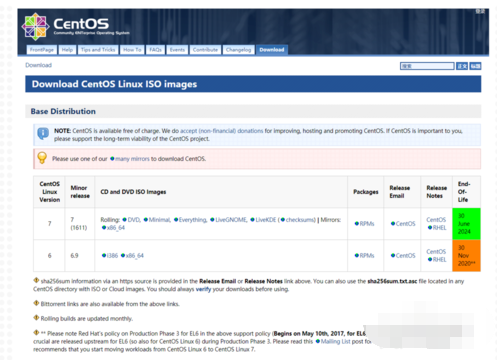Open the RHEL release notes link in the 6.9 row

pos(437,260)
